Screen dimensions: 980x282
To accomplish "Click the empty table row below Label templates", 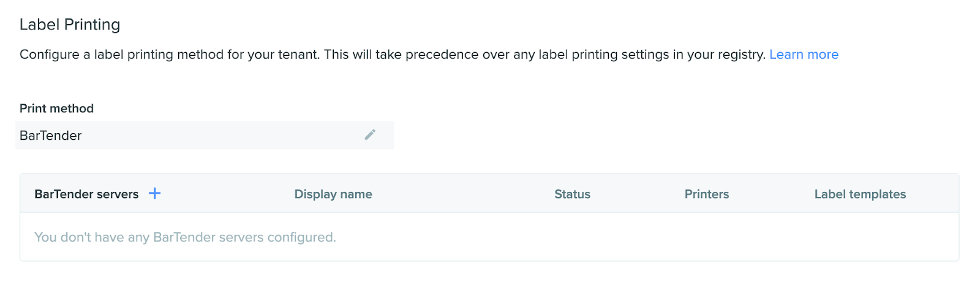I will [859, 237].
